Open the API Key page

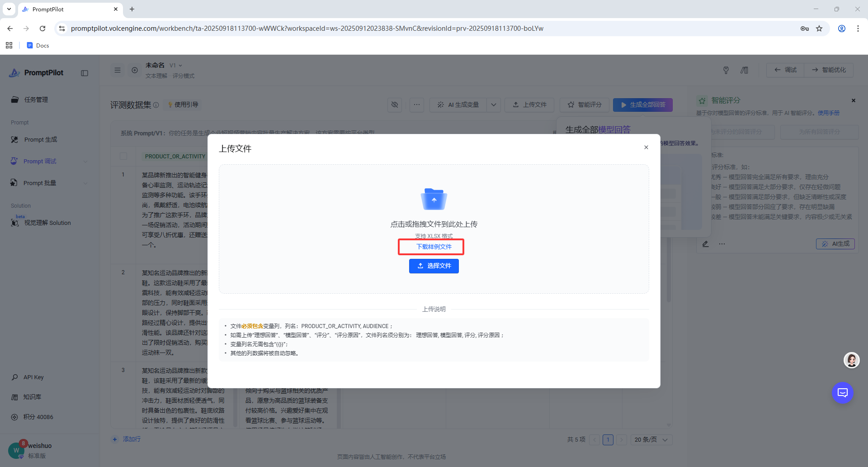coord(33,377)
